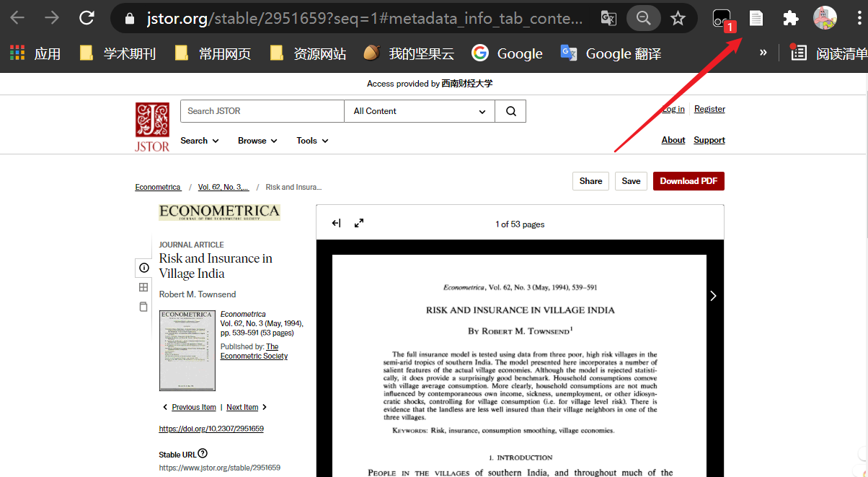Click the bookmark star icon
This screenshot has width=868, height=477.
[x=678, y=18]
